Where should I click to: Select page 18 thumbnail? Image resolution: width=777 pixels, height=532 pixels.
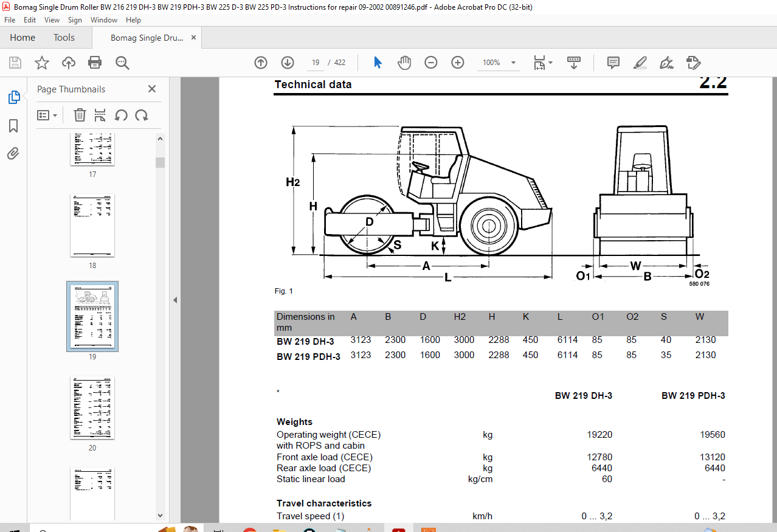[x=92, y=226]
